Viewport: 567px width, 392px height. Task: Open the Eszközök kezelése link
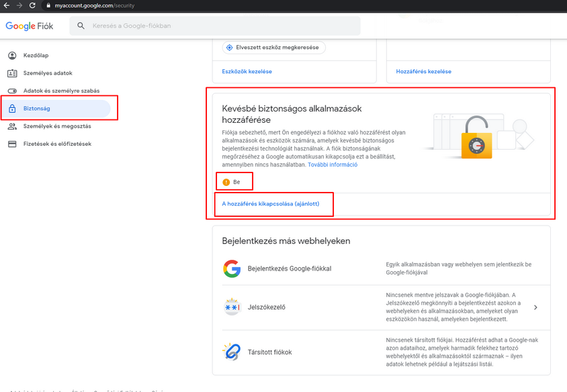click(x=247, y=71)
